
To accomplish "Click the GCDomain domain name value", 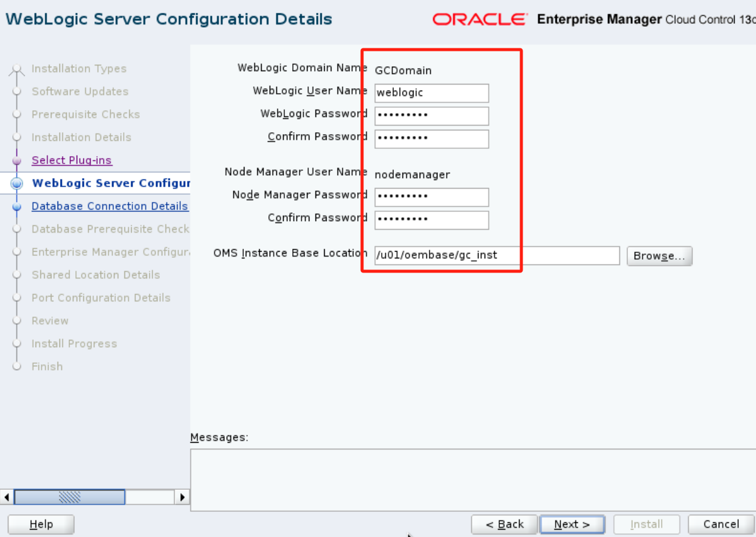I will click(x=403, y=70).
